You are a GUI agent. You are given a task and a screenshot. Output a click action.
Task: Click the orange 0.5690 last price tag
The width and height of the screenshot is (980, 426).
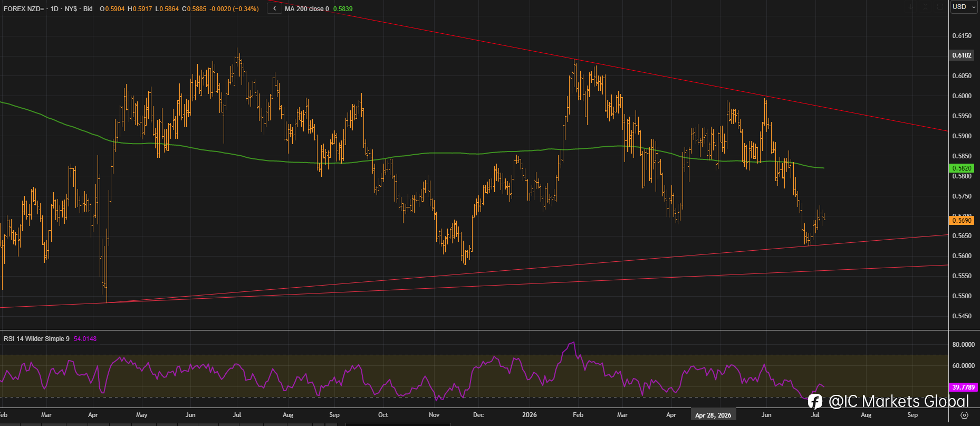point(962,221)
